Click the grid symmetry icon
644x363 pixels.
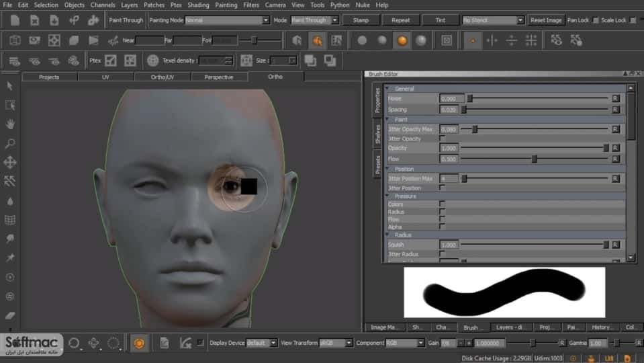(531, 40)
